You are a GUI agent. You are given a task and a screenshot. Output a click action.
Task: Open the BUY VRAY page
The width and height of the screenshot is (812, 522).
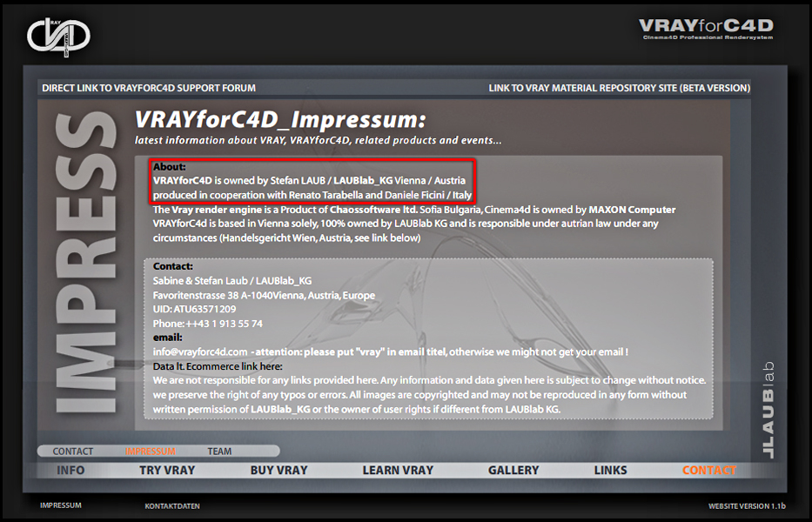coord(278,470)
